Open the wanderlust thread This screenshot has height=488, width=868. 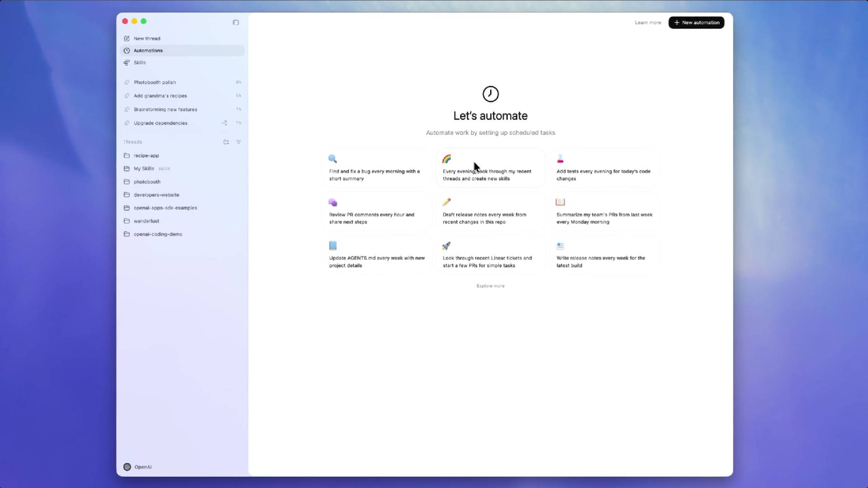coord(146,221)
